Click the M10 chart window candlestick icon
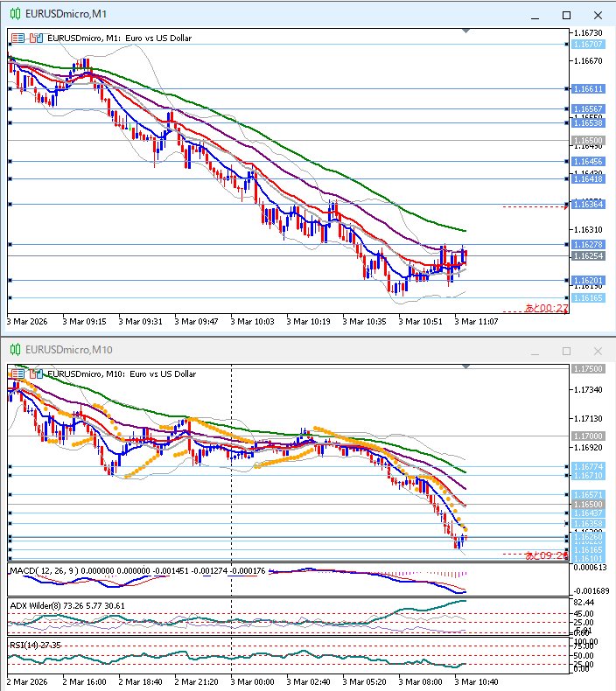This screenshot has height=691, width=616. coord(15,350)
